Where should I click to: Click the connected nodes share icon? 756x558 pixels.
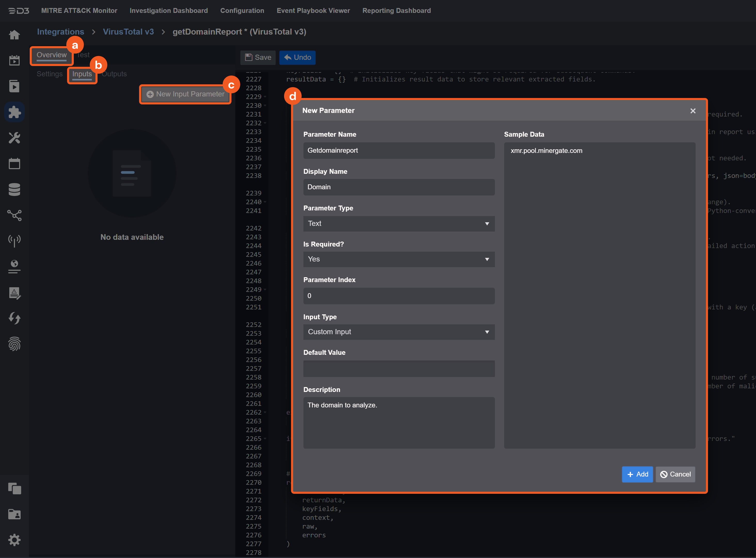pyautogui.click(x=14, y=215)
